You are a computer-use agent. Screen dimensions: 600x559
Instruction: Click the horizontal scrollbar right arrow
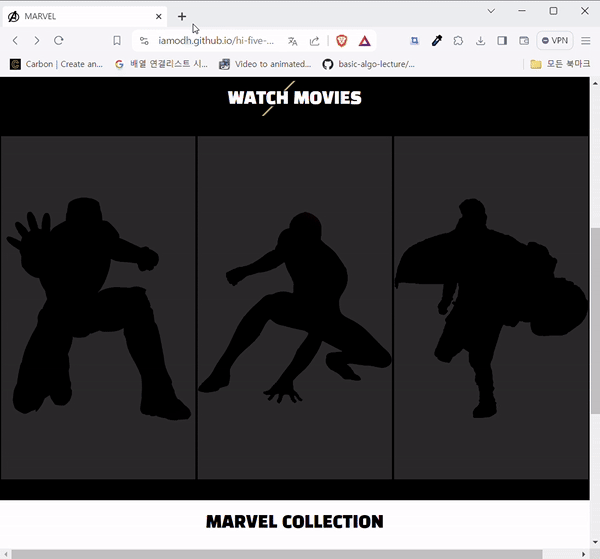pos(583,554)
